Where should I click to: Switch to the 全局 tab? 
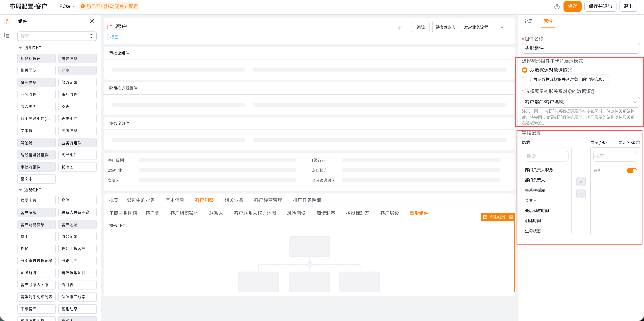pos(528,21)
